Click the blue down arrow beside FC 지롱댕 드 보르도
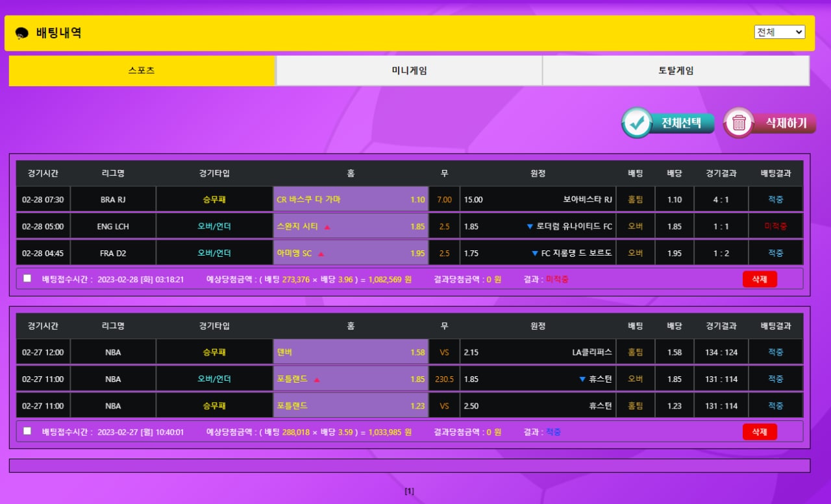 (535, 254)
